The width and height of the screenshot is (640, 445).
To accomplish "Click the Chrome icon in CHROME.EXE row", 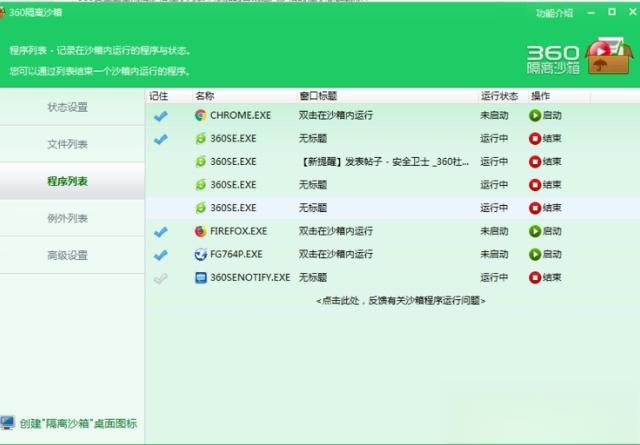I will (200, 116).
